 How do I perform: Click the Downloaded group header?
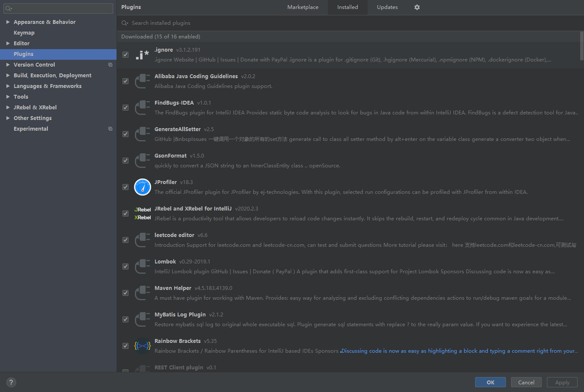pyautogui.click(x=348, y=37)
